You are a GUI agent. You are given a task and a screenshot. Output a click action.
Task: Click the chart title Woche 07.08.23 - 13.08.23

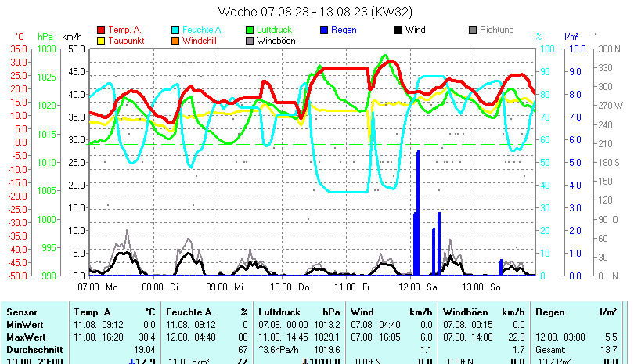[315, 12]
